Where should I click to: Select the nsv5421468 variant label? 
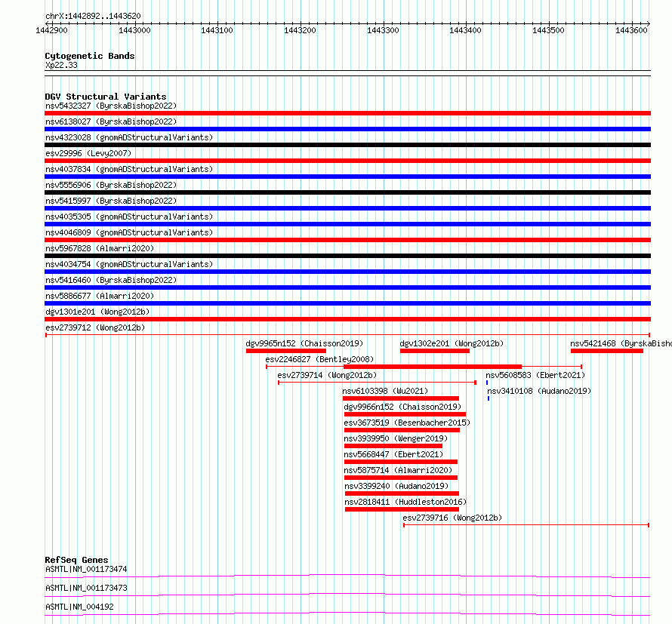(621, 343)
